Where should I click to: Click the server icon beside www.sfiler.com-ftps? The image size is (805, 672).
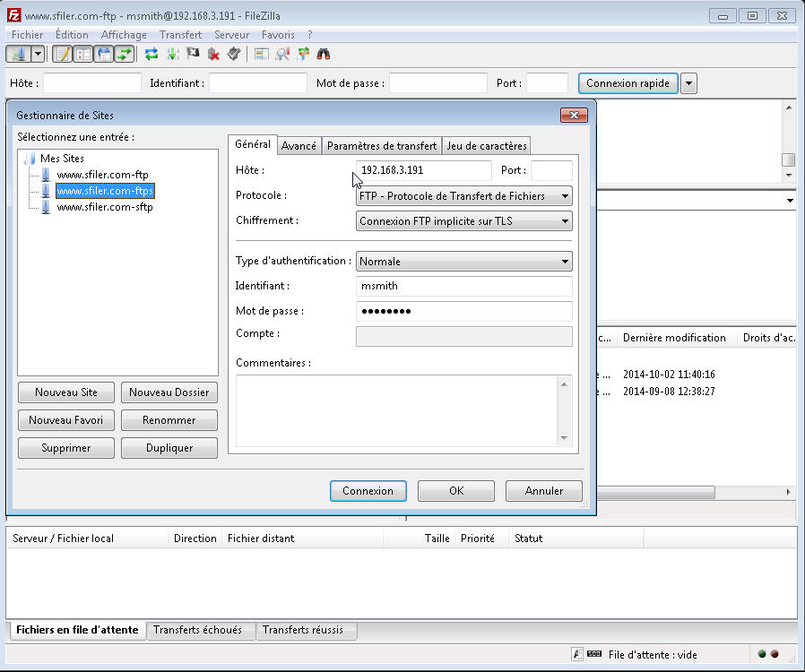pyautogui.click(x=46, y=191)
